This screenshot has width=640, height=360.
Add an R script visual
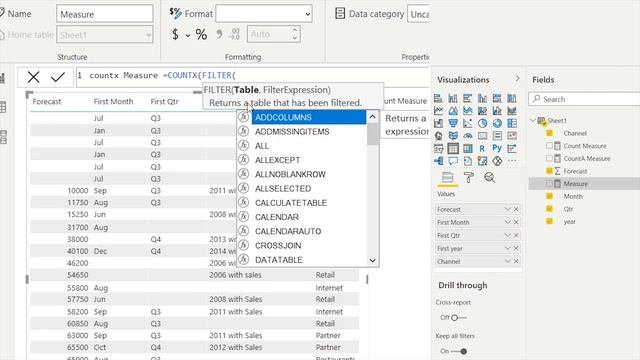point(482,149)
